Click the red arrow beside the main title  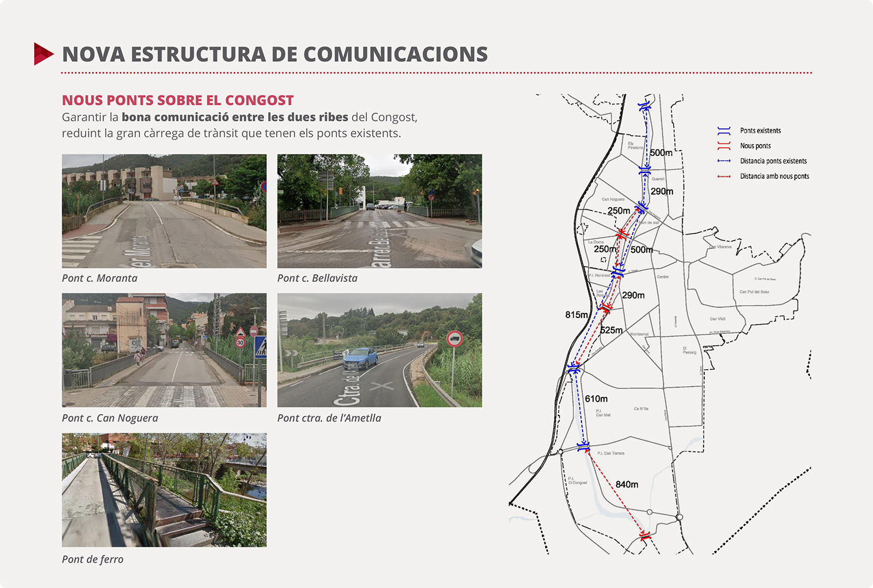tap(44, 54)
